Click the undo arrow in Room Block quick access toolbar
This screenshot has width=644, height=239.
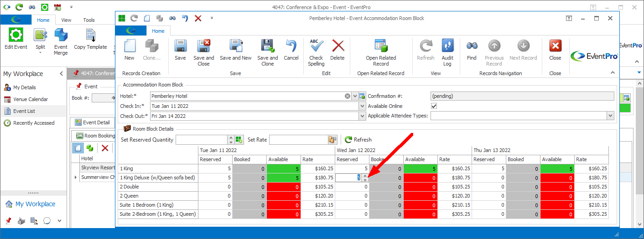[x=185, y=18]
